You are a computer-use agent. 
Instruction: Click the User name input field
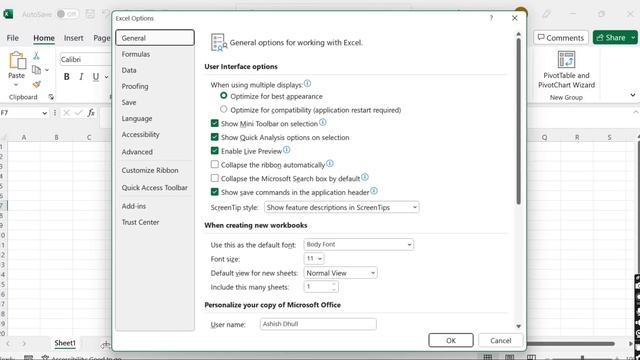pos(318,324)
